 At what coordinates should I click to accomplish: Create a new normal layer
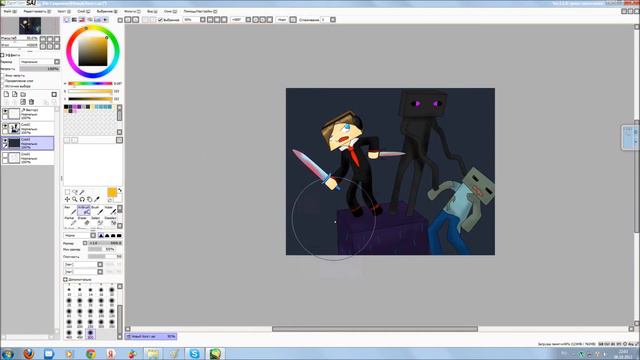pyautogui.click(x=6, y=94)
